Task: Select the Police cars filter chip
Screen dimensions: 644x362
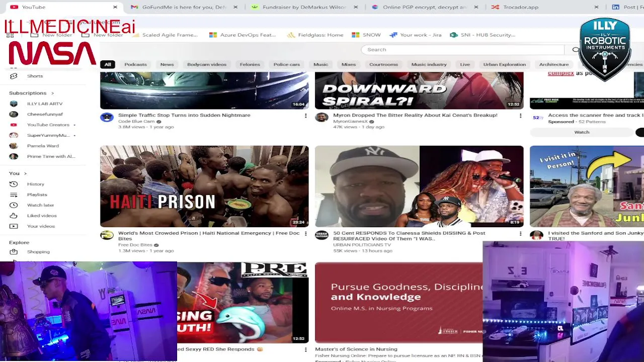Action: point(287,64)
